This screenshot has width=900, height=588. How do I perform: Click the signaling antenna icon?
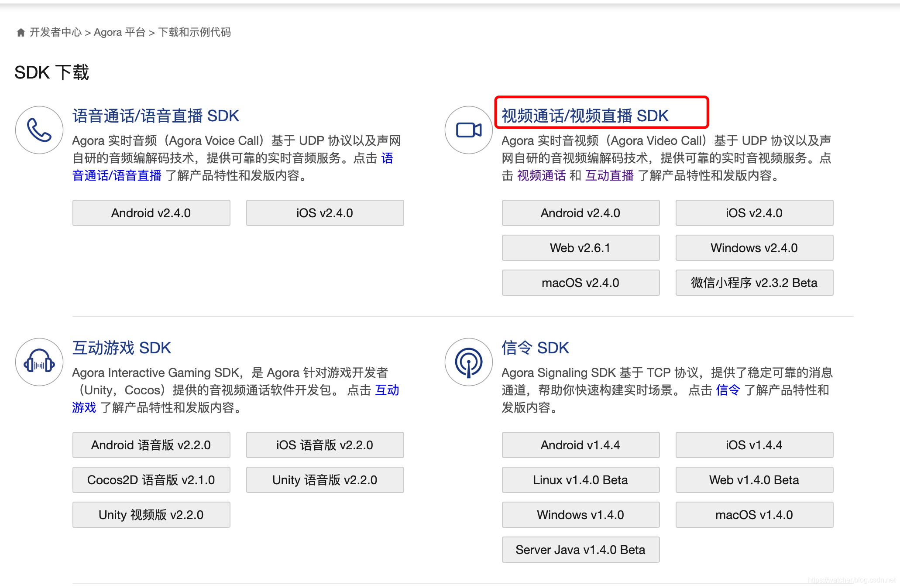(469, 362)
